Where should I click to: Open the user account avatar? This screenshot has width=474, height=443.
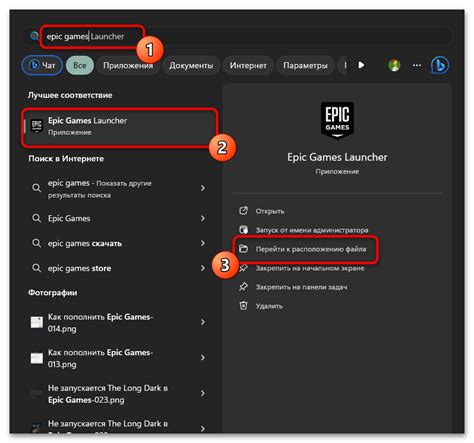[394, 65]
